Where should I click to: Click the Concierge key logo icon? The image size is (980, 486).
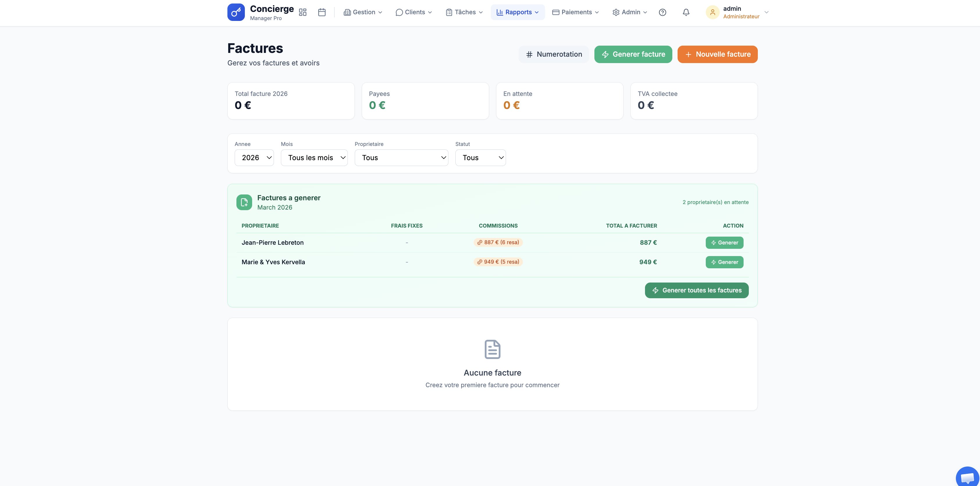(x=236, y=12)
